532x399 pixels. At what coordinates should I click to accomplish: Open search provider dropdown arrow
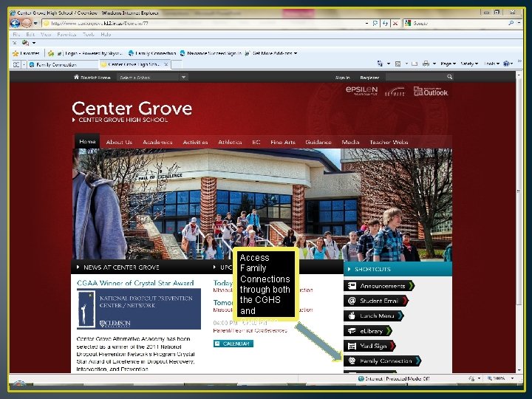point(519,23)
